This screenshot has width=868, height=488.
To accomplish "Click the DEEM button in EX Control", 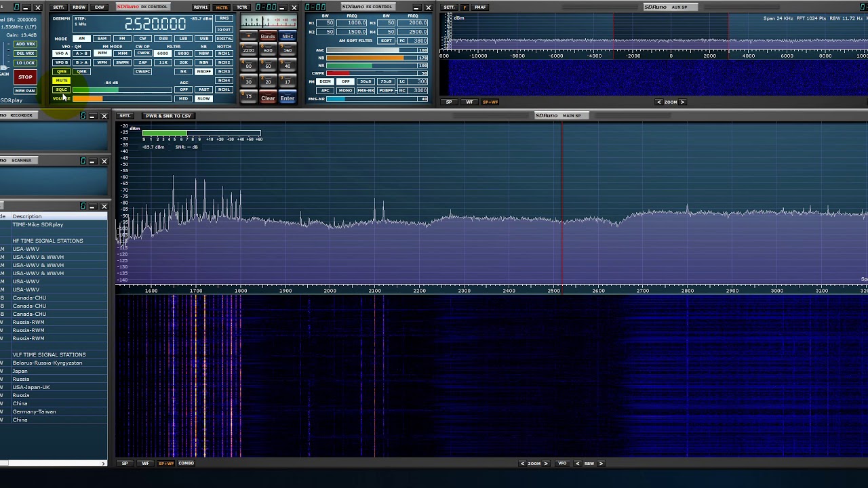I will [x=325, y=82].
